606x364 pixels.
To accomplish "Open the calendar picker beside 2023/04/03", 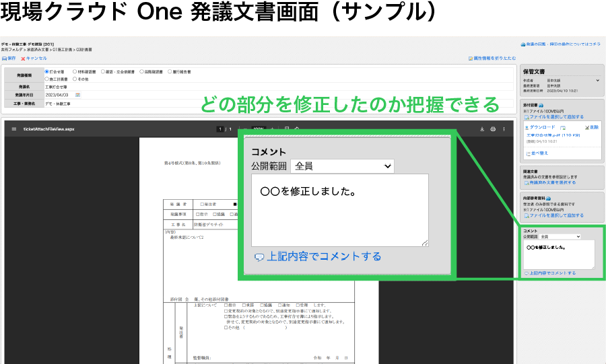I will (77, 95).
